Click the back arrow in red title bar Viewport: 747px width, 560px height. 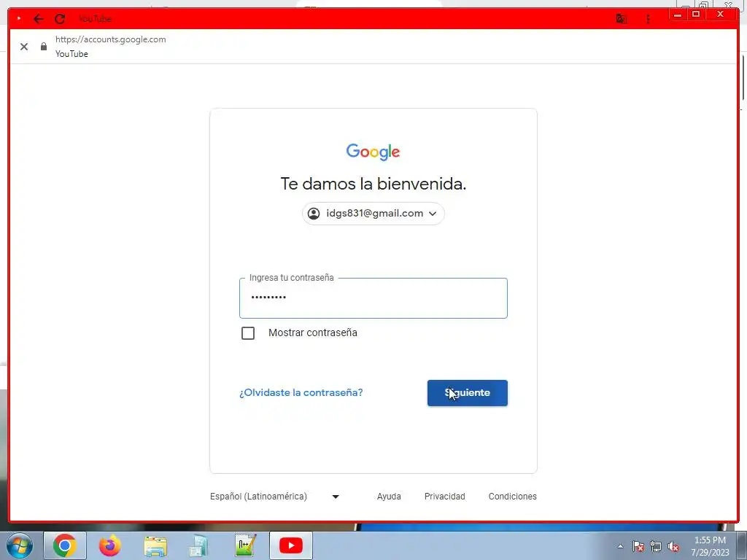click(39, 19)
